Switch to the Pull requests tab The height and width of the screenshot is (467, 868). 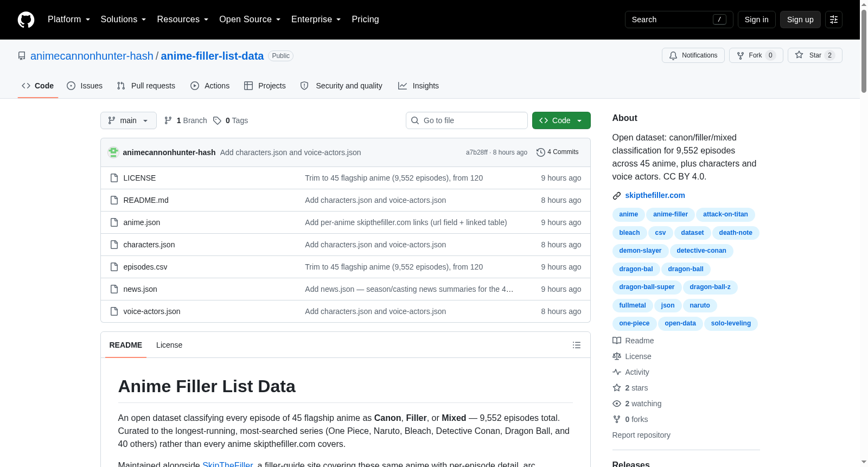pyautogui.click(x=146, y=86)
